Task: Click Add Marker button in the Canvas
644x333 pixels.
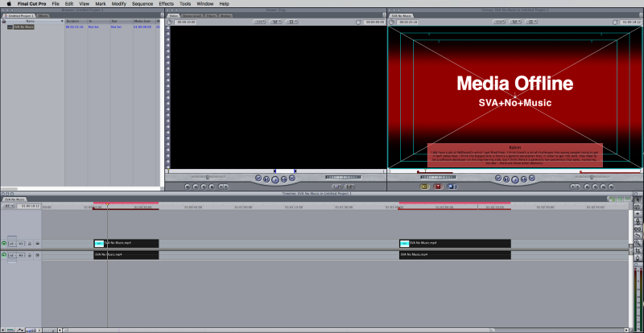Action: tap(587, 187)
